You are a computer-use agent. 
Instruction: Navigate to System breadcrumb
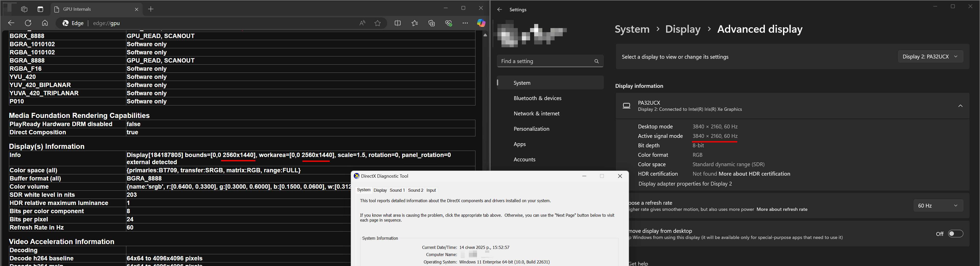click(632, 29)
